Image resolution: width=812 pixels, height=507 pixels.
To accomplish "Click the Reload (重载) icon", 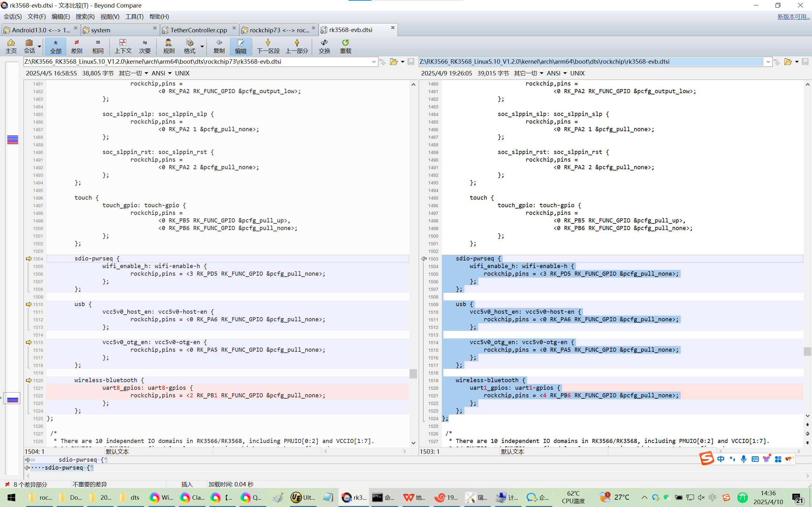I will 345,46.
